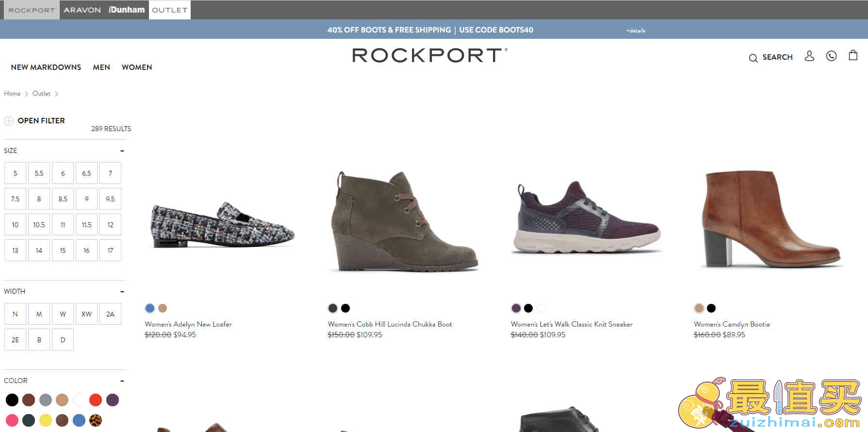Collapse the Color filter section
The height and width of the screenshot is (432, 868).
(x=122, y=381)
